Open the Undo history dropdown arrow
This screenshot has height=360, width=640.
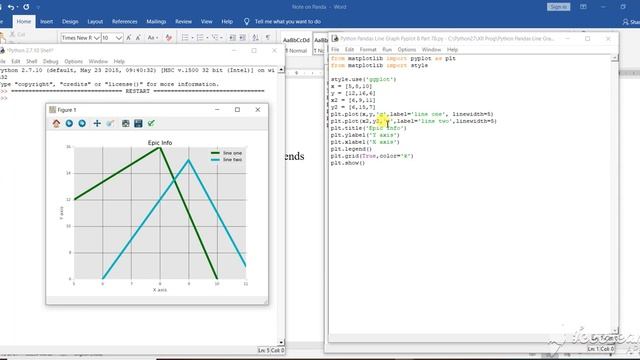point(18,7)
